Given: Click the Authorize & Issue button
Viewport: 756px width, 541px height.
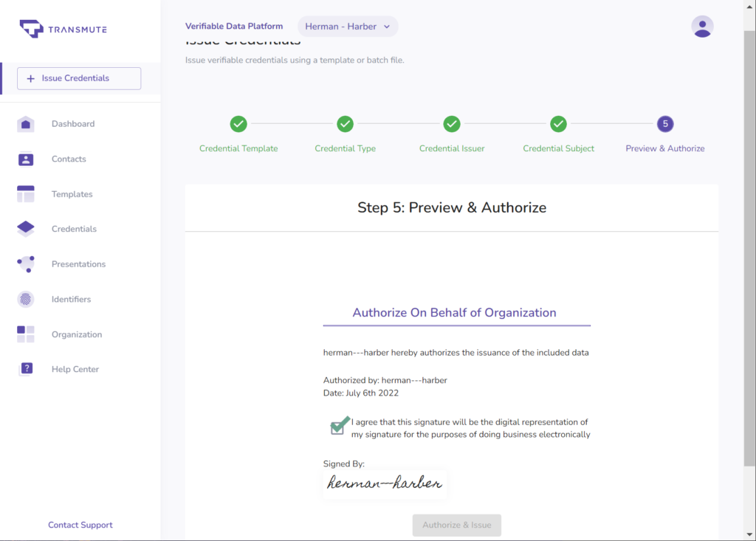Looking at the screenshot, I should pos(456,525).
